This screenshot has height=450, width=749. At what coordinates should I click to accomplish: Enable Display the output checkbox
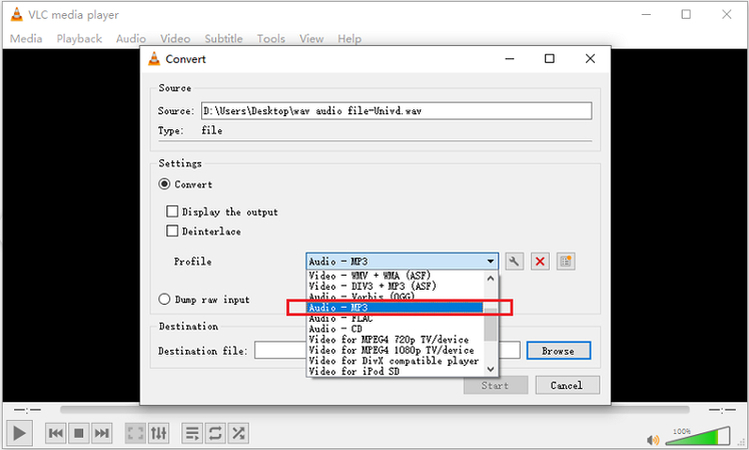(172, 211)
